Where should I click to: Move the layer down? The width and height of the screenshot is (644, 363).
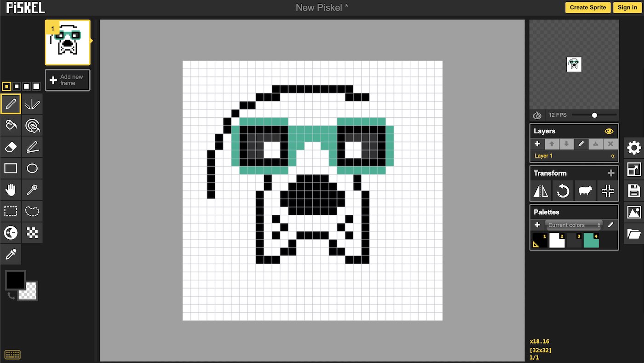(x=567, y=144)
